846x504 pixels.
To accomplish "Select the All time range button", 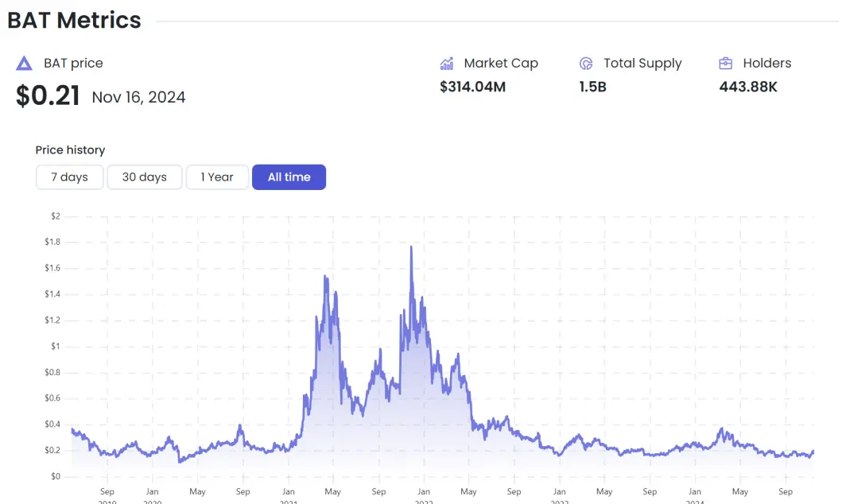I will point(289,177).
